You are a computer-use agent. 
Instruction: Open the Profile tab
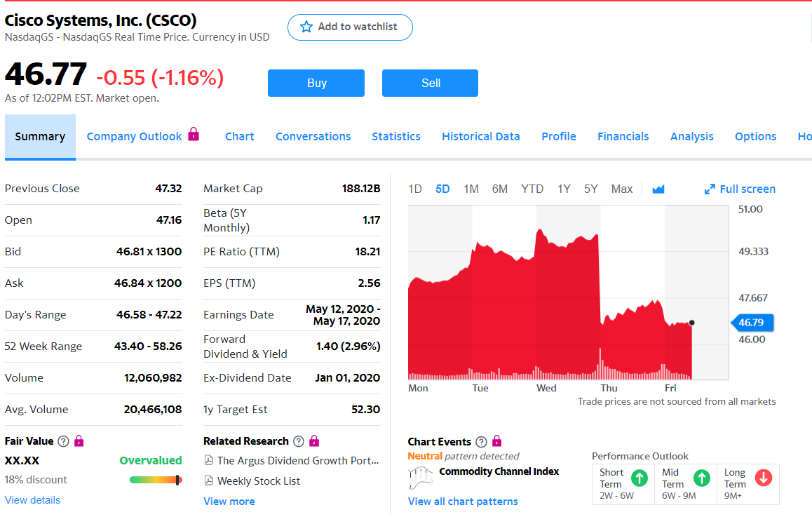pyautogui.click(x=559, y=136)
